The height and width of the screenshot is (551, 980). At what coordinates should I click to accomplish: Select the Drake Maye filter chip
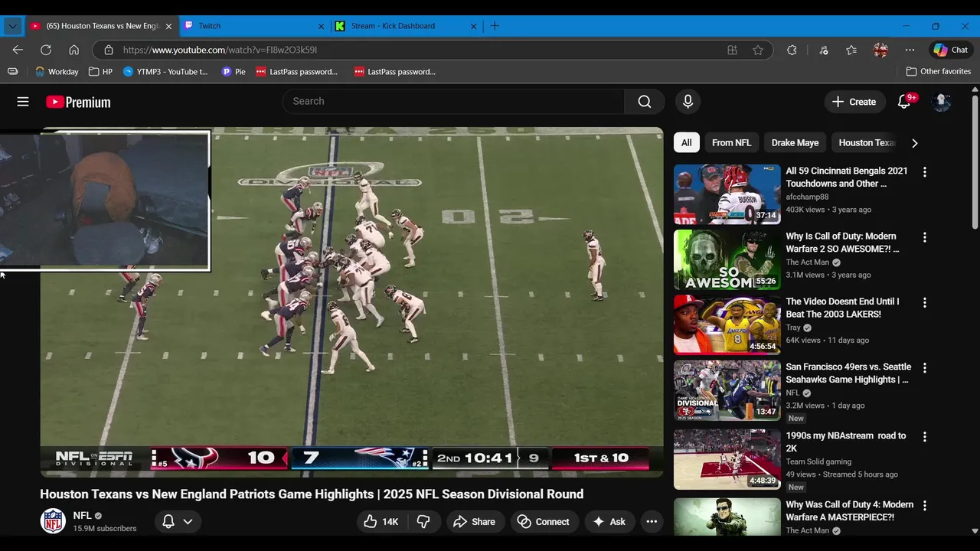click(795, 142)
